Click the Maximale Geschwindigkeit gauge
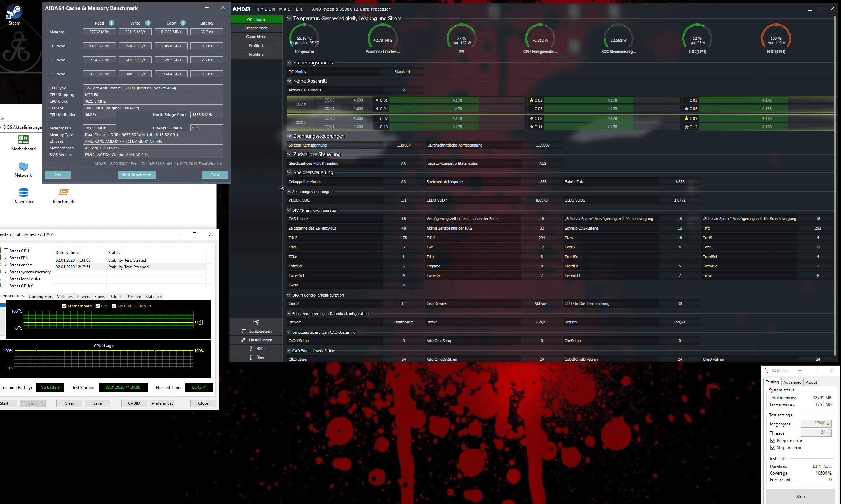 382,39
